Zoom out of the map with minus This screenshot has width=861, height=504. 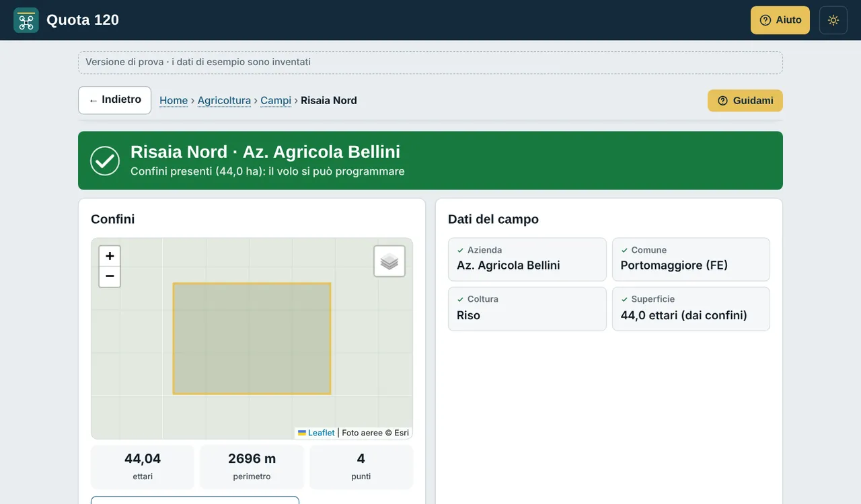point(110,277)
